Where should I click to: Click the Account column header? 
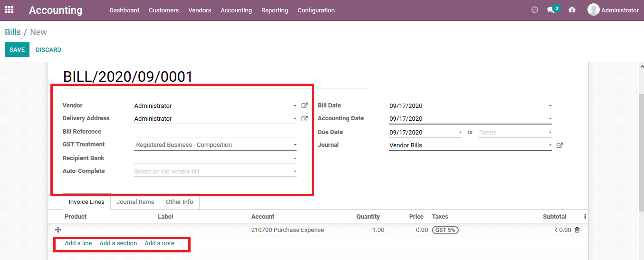pyautogui.click(x=263, y=217)
